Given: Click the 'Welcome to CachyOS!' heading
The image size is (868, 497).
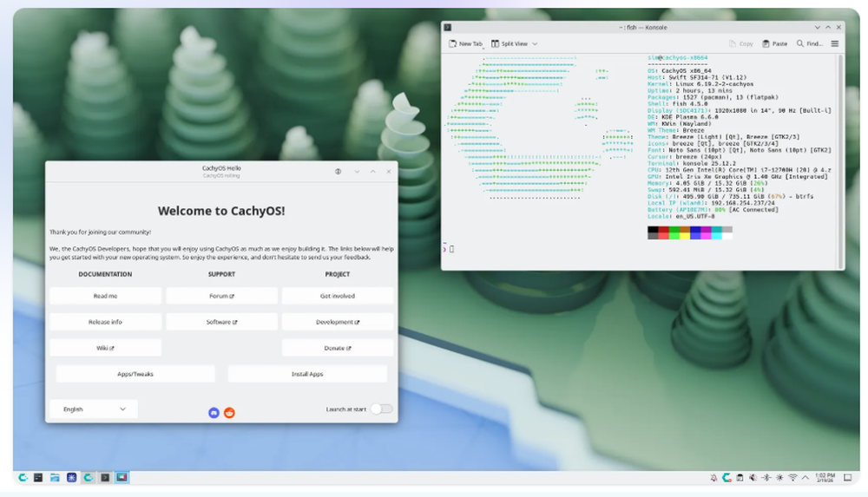Looking at the screenshot, I should pyautogui.click(x=221, y=211).
